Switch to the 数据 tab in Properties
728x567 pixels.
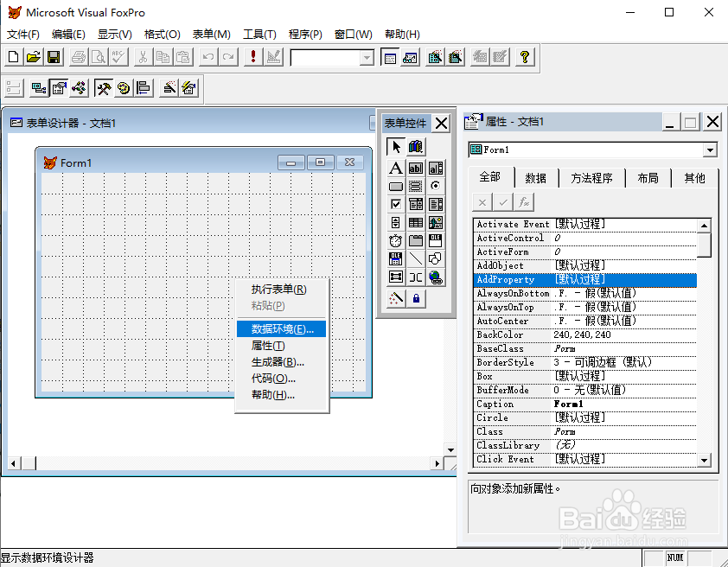[x=536, y=178]
